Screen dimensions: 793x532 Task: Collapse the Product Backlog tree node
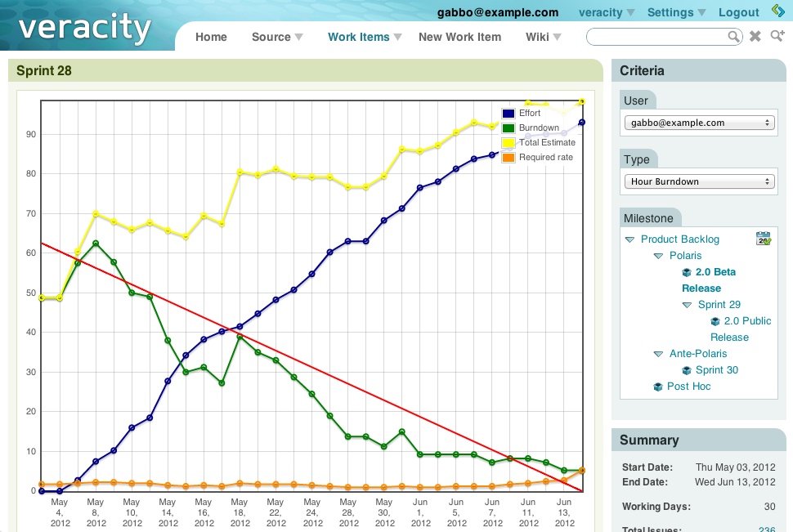[629, 239]
